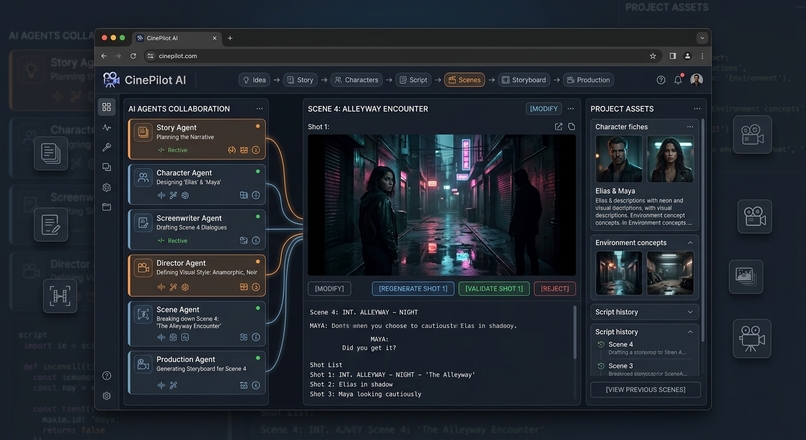Go to the Script step

coord(413,80)
